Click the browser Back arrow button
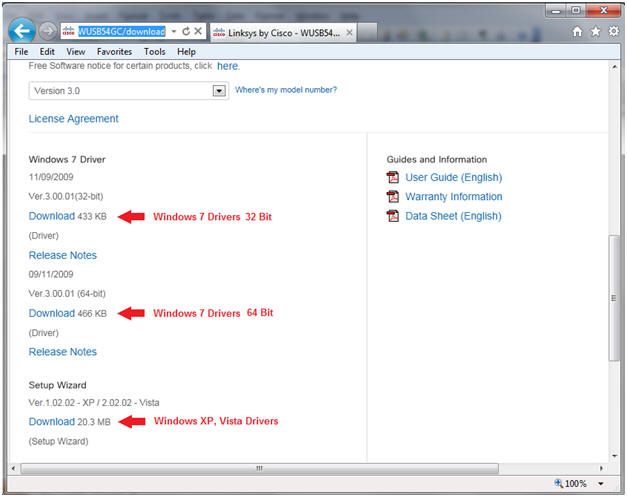 (x=22, y=31)
